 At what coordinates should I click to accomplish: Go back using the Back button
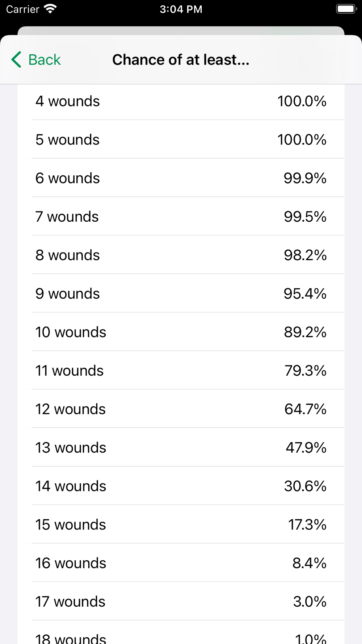36,60
